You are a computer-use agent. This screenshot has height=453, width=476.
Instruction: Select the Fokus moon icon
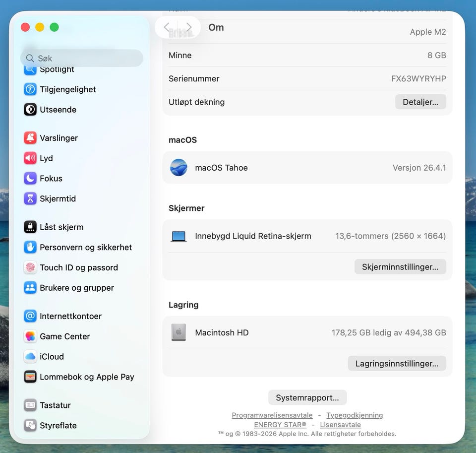pos(30,178)
